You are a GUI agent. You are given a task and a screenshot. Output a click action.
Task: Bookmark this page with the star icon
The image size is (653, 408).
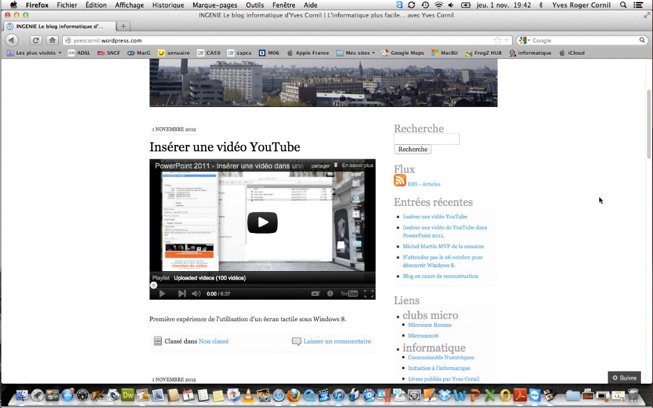(497, 40)
